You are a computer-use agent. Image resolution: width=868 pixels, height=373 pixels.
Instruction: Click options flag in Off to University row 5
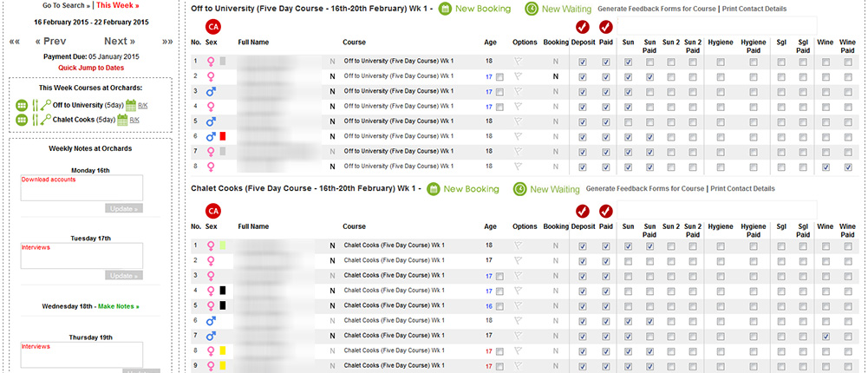(x=519, y=121)
